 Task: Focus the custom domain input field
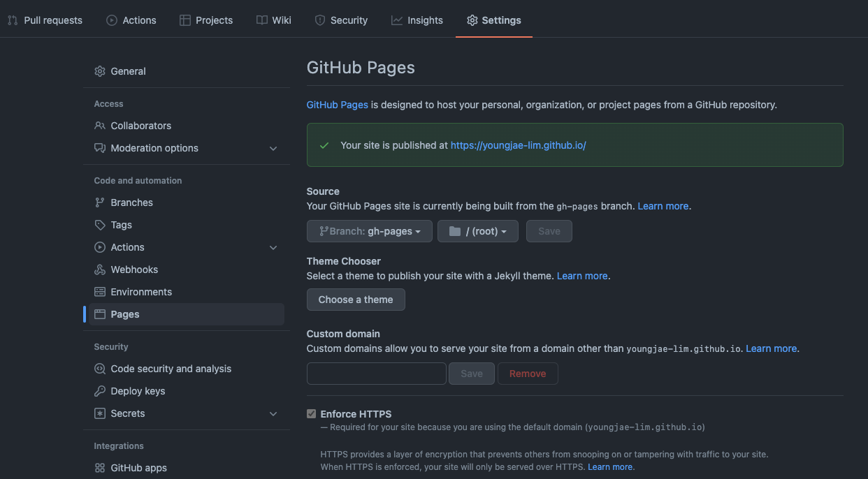tap(377, 374)
